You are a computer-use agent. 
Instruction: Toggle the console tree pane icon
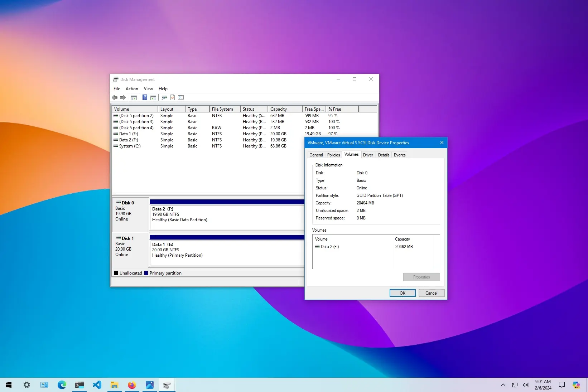point(134,97)
